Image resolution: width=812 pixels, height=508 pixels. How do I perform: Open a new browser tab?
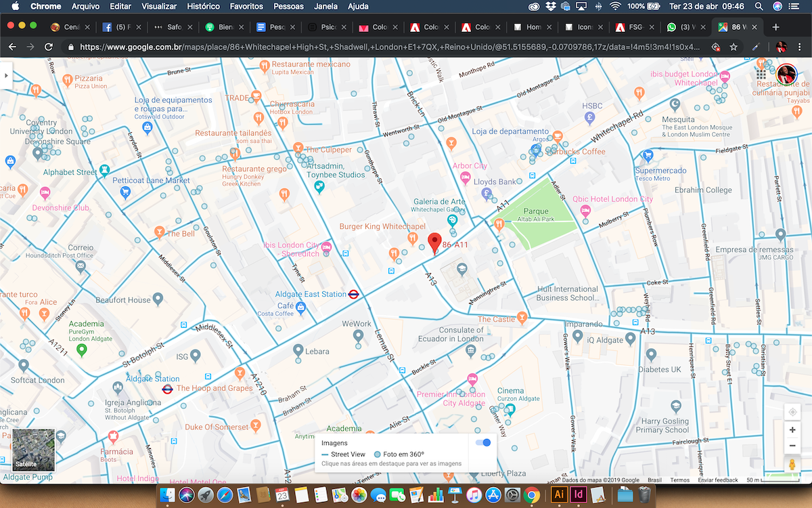pyautogui.click(x=775, y=27)
